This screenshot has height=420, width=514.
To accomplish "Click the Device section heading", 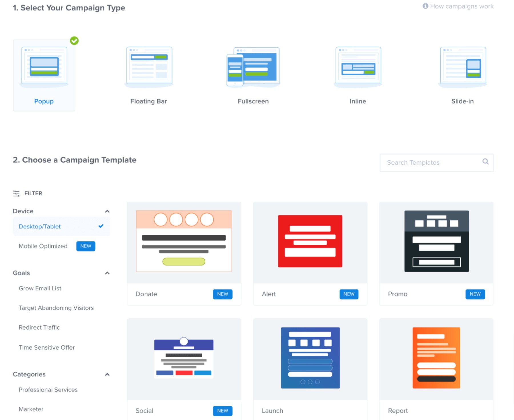I will pyautogui.click(x=23, y=211).
